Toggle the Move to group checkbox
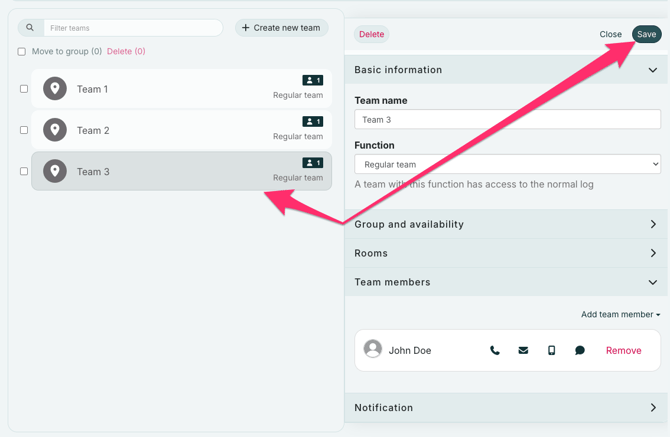 pyautogui.click(x=22, y=52)
